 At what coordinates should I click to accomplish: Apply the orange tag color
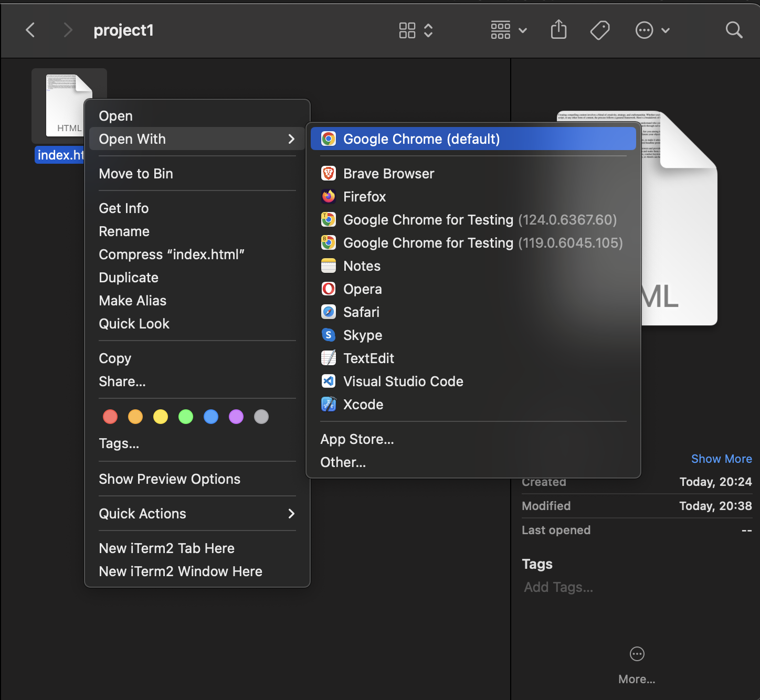coord(135,417)
